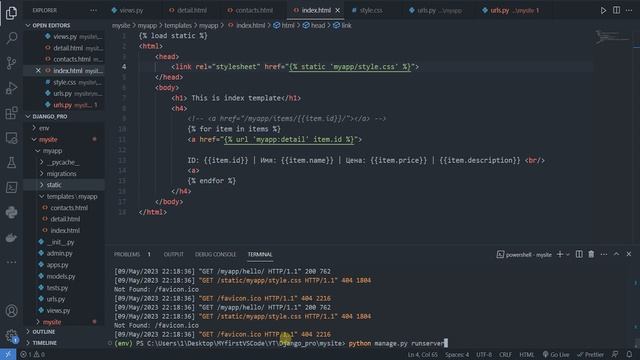Open contacts.html in file tree
The height and width of the screenshot is (360, 640).
click(69, 208)
